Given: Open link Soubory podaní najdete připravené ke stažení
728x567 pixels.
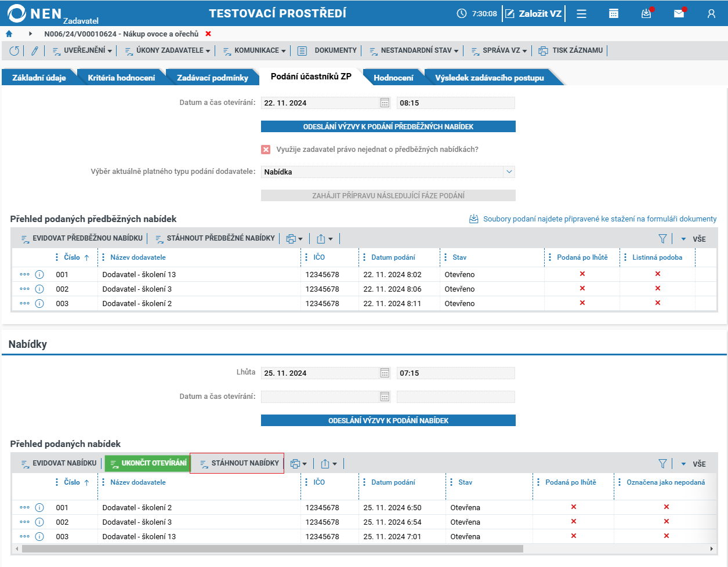Looking at the screenshot, I should coord(600,219).
